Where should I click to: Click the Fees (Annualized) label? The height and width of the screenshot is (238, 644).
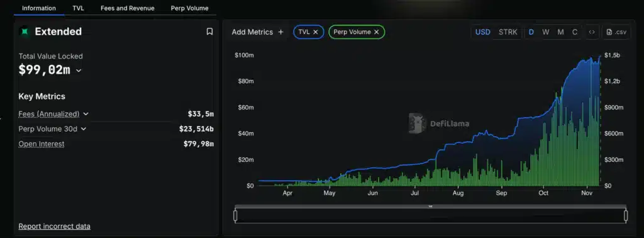click(49, 114)
